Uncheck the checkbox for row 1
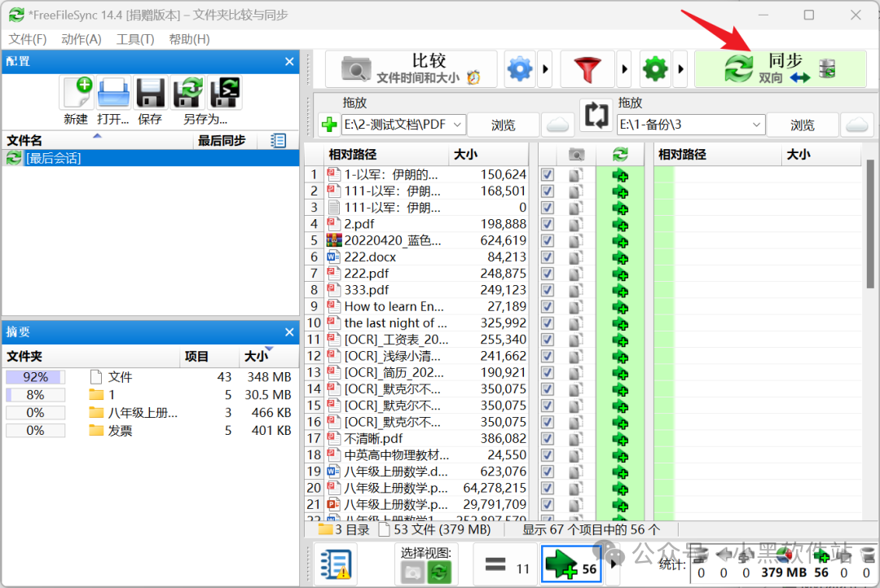 click(548, 174)
